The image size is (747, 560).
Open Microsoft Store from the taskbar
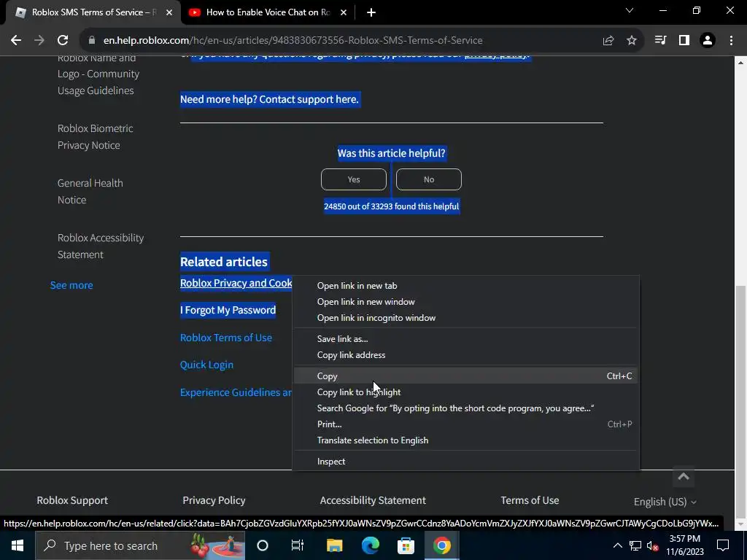[x=406, y=545]
